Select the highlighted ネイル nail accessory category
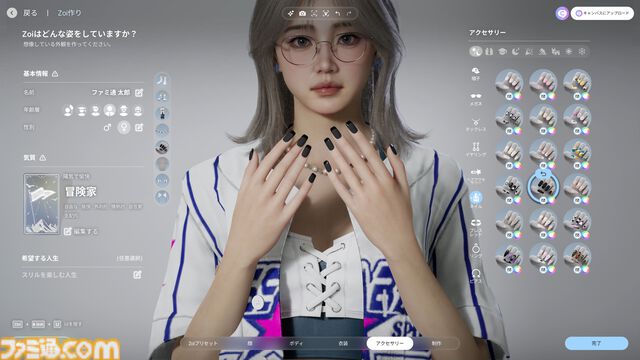The image size is (640, 360). 476,199
